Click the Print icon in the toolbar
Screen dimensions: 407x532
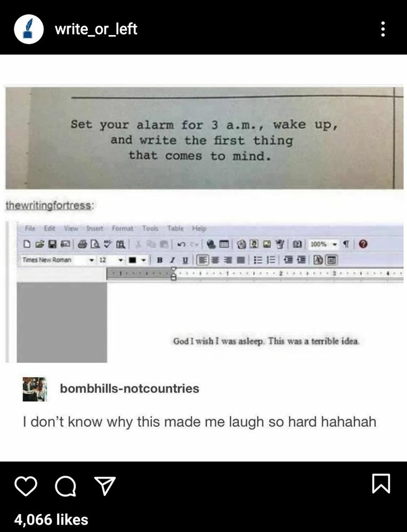[82, 244]
